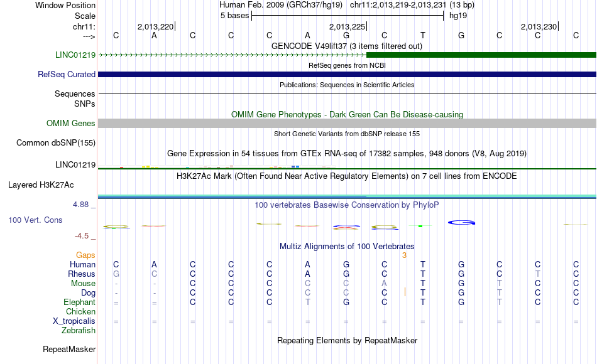597x364 pixels.
Task: Click the 'chr11:' ruler label
Action: tap(84, 26)
